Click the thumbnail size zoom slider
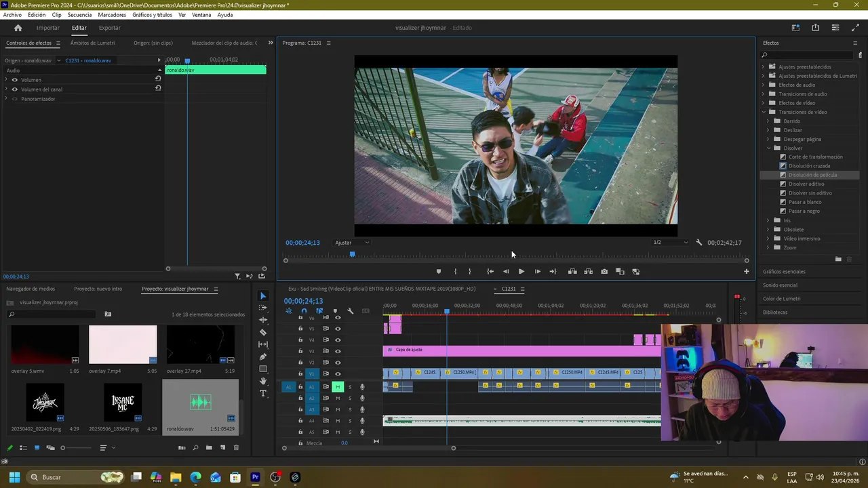Viewport: 868px width, 488px height. pyautogui.click(x=63, y=447)
